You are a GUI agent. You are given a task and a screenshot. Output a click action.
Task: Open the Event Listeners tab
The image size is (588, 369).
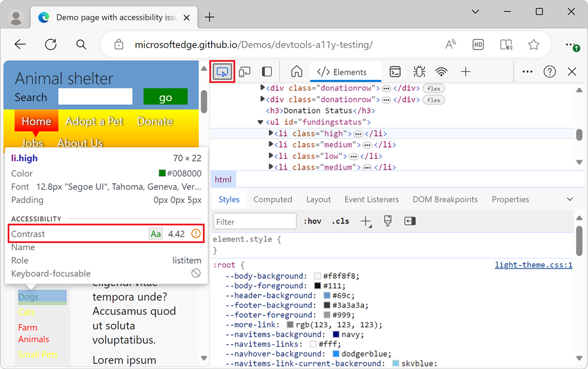372,199
